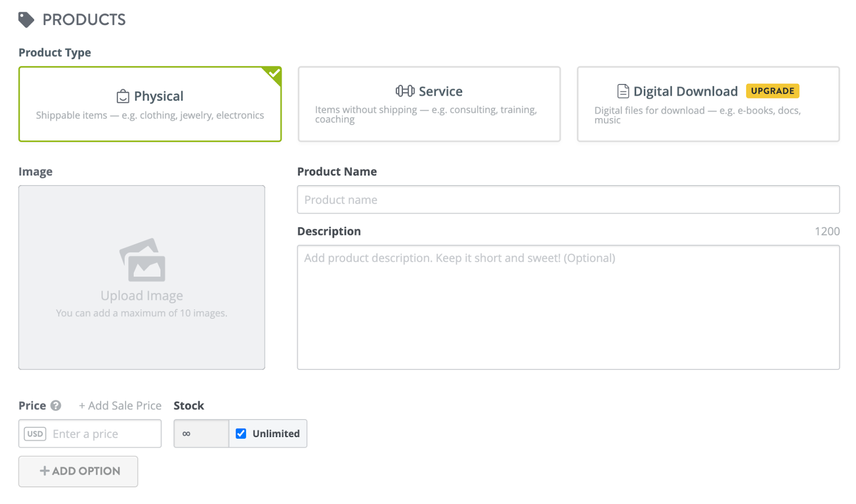856x504 pixels.
Task: Click the USD currency badge
Action: click(x=35, y=434)
